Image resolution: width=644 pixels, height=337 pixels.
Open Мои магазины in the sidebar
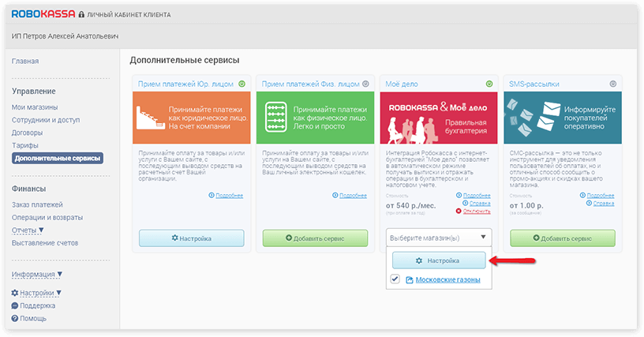[x=35, y=107]
